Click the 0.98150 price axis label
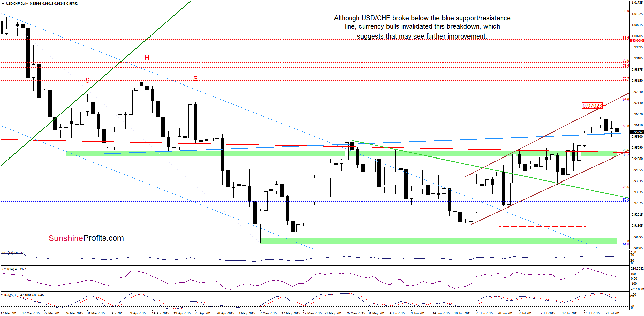Screen dimensions: 644x316 point(637,81)
